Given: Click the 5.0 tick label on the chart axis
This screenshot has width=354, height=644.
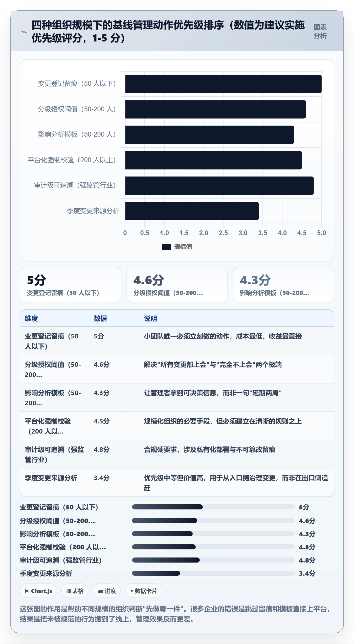Looking at the screenshot, I should point(322,233).
